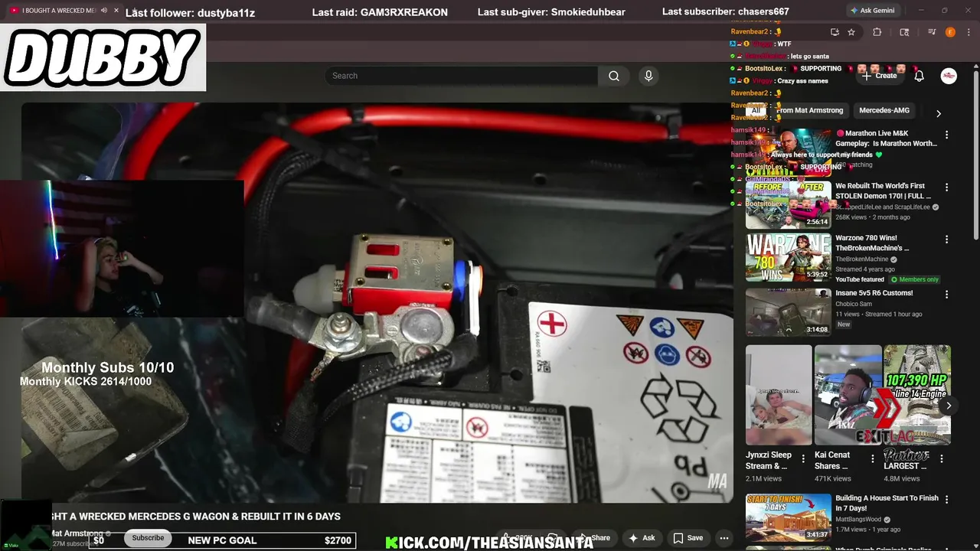
Task: Click into the YouTube Search field
Action: (x=462, y=76)
